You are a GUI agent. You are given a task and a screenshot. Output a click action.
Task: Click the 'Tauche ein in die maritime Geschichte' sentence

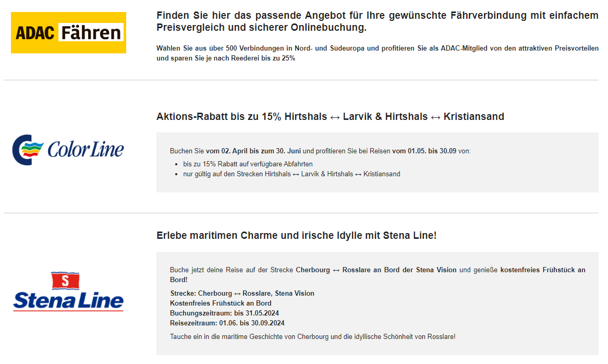(312, 337)
